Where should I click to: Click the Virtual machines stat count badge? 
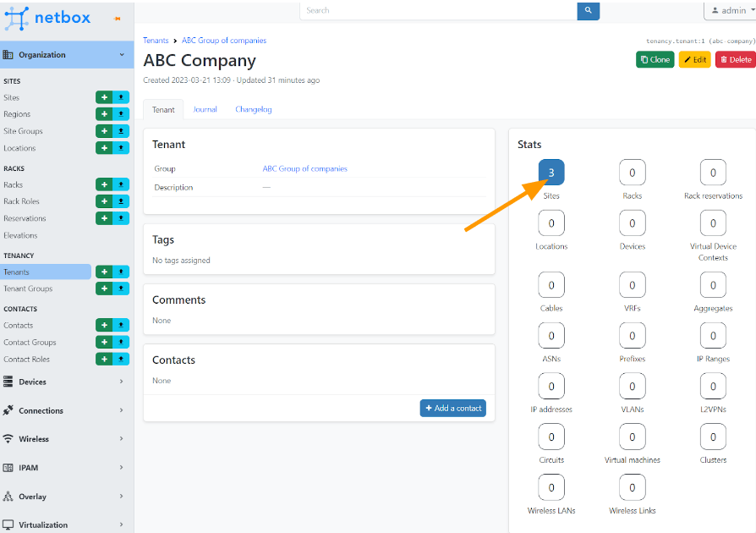coord(632,437)
